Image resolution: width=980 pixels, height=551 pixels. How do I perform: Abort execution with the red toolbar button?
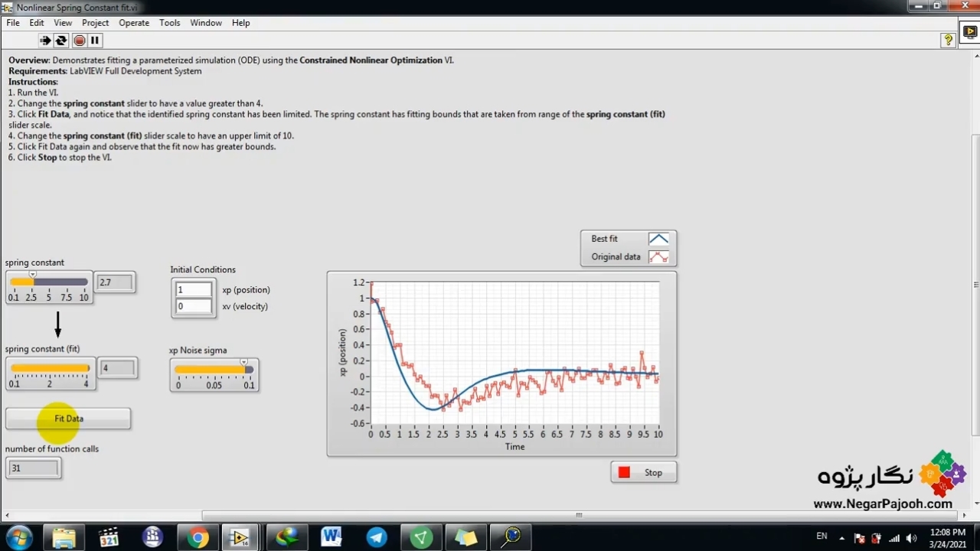(79, 41)
